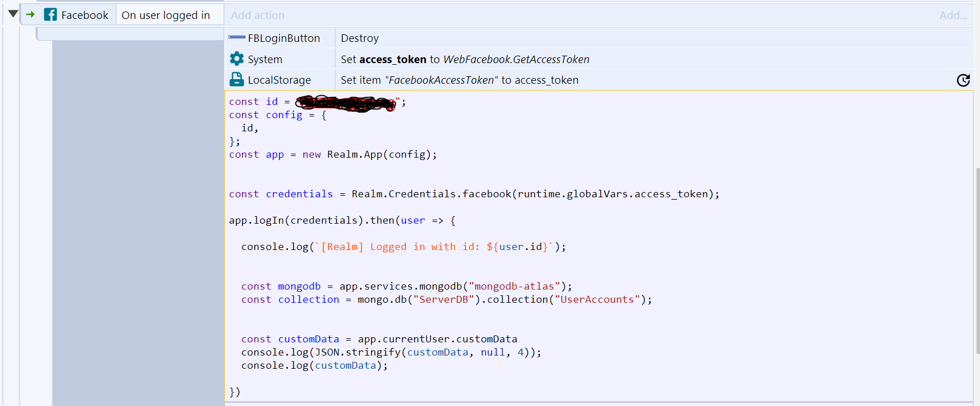Viewport: 980px width, 406px height.
Task: Click the 'const customData' code line
Action: click(x=379, y=339)
